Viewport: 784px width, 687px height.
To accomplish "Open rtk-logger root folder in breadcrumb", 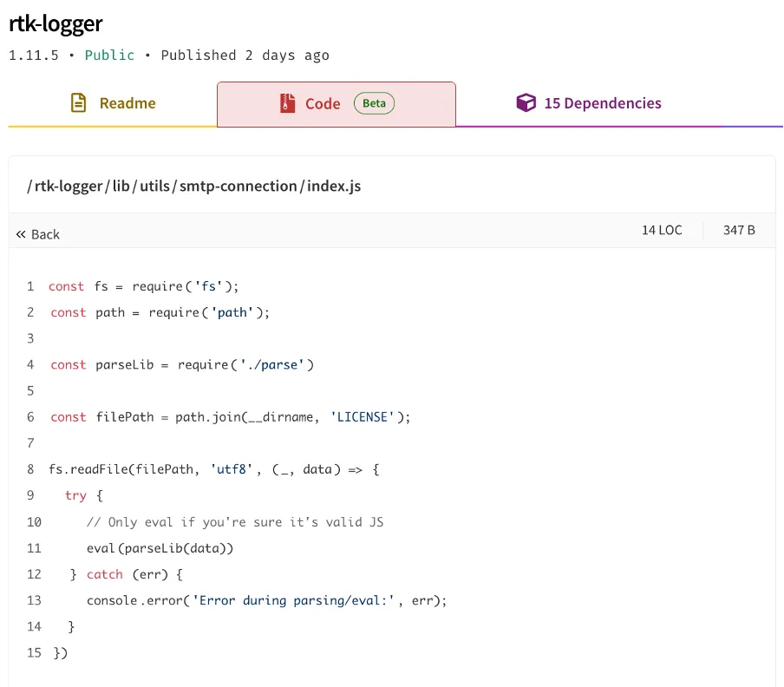I will (x=69, y=186).
